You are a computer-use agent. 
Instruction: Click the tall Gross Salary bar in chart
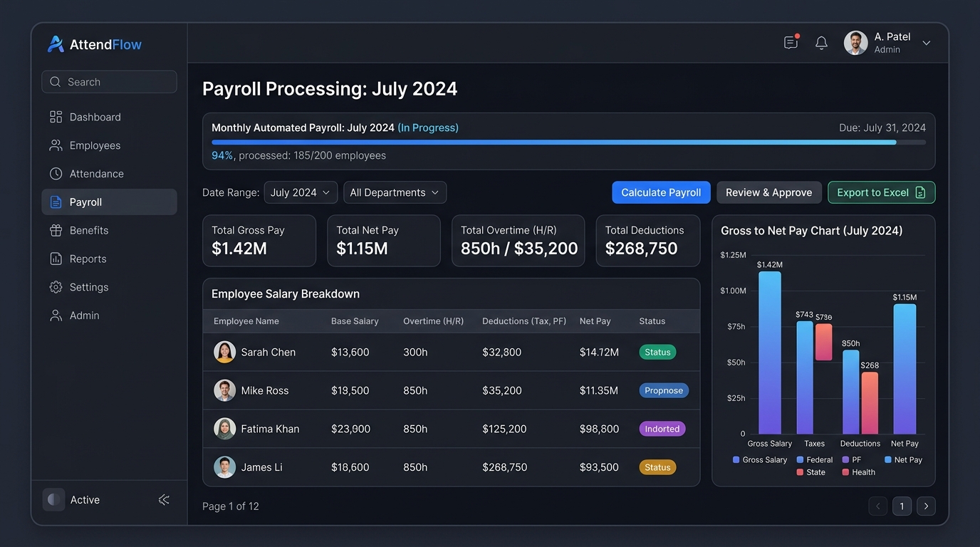tap(770, 353)
